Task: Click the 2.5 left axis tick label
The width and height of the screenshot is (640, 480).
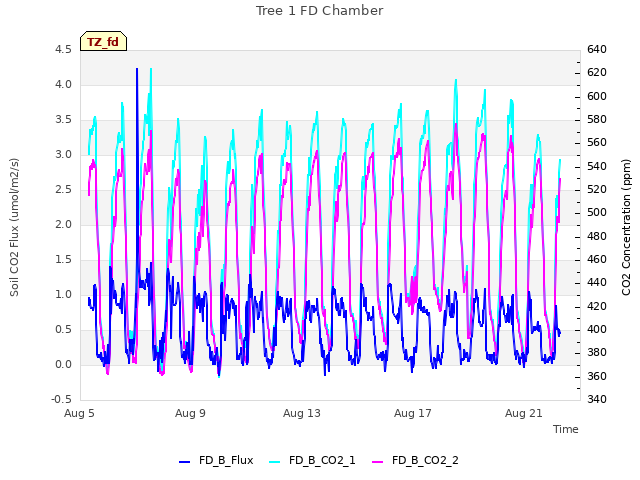Action: [x=63, y=189]
